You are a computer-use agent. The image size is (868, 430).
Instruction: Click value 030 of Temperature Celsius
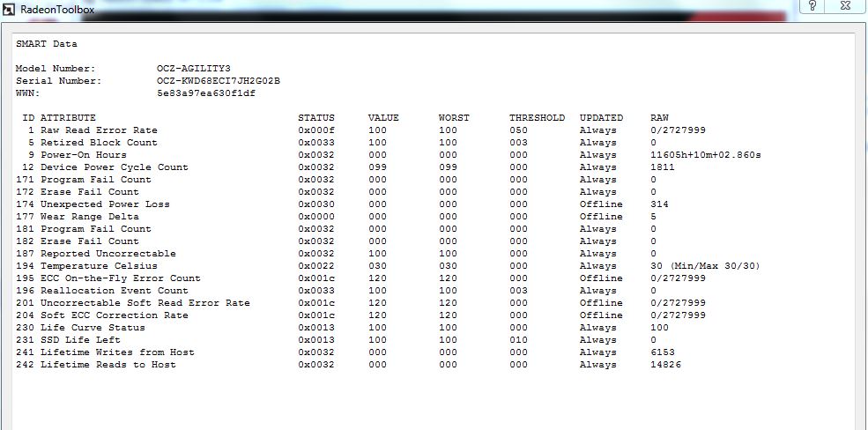(x=377, y=265)
